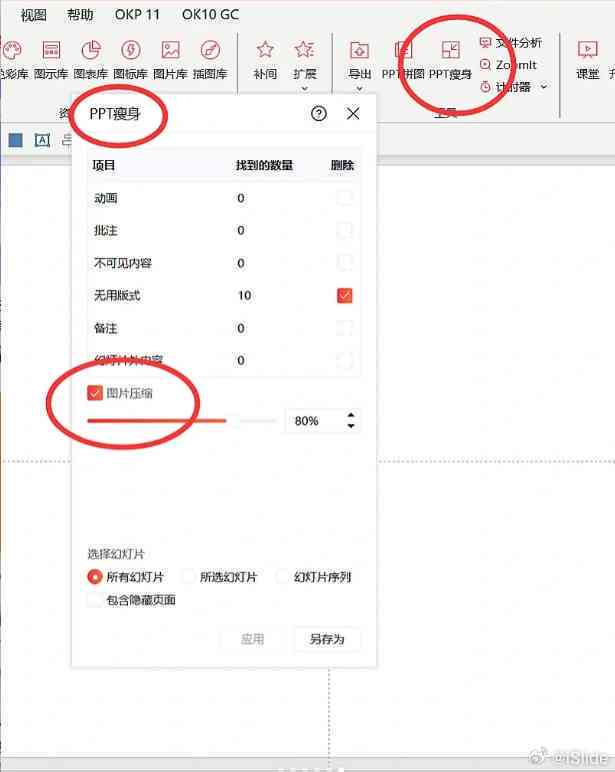This screenshot has height=772, width=615.
Task: Click the 删除 column header
Action: pos(342,165)
